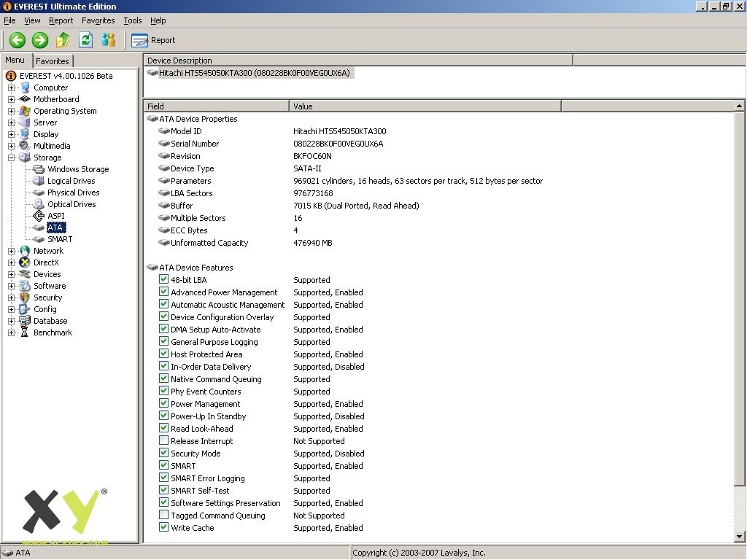Open the Tools menu
Screen dimensions: 747x560
coord(133,20)
